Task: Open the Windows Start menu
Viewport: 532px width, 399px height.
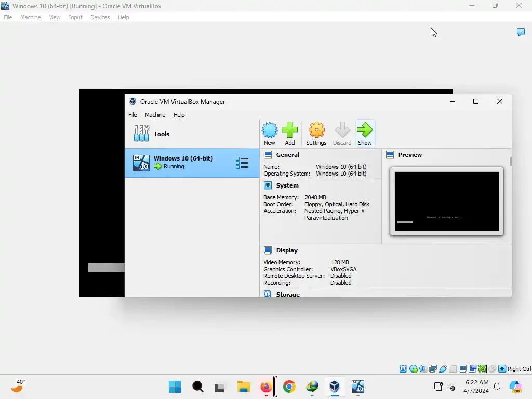Action: tap(175, 387)
